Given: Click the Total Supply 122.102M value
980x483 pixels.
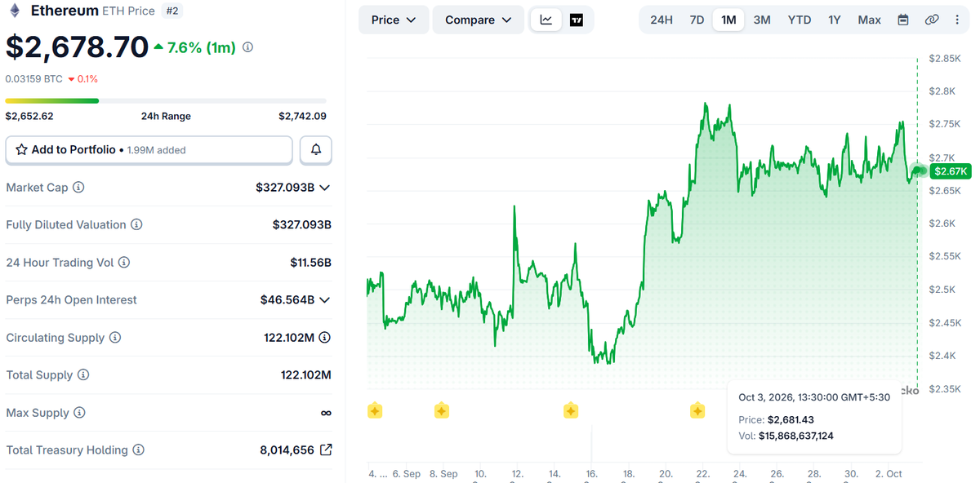Looking at the screenshot, I should pos(306,375).
